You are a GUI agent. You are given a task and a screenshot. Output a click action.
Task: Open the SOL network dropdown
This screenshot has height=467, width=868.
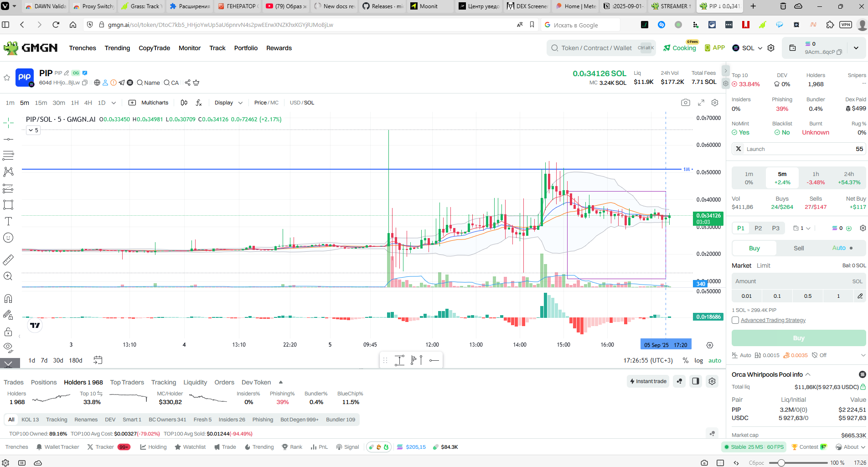click(747, 48)
